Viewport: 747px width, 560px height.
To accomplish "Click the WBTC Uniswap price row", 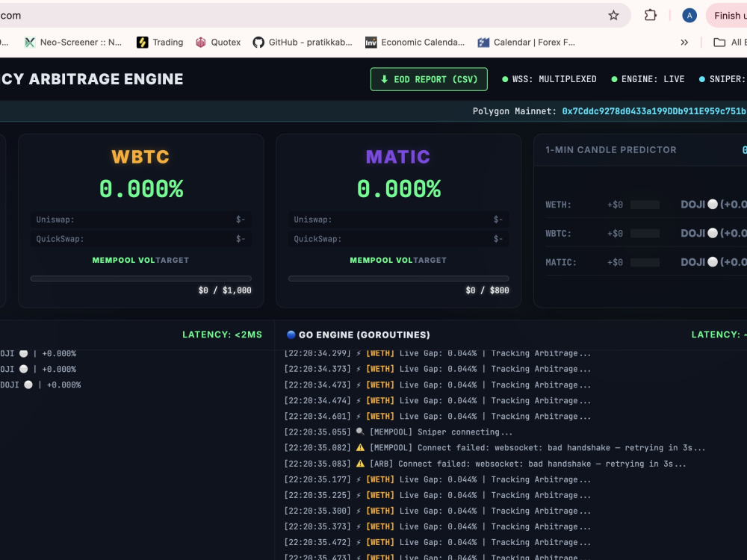I will [141, 220].
